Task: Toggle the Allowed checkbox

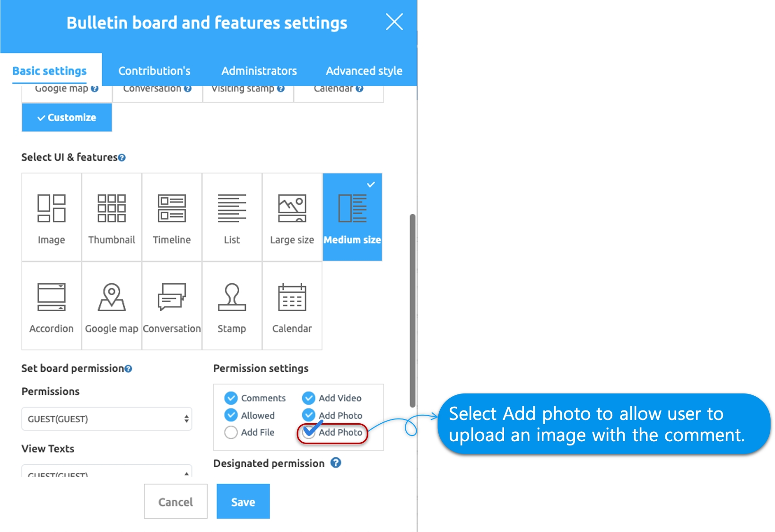Action: click(231, 415)
